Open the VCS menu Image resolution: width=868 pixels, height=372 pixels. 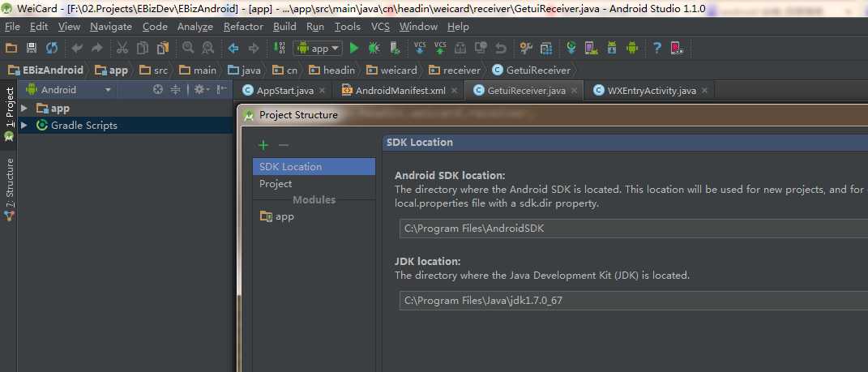point(380,27)
